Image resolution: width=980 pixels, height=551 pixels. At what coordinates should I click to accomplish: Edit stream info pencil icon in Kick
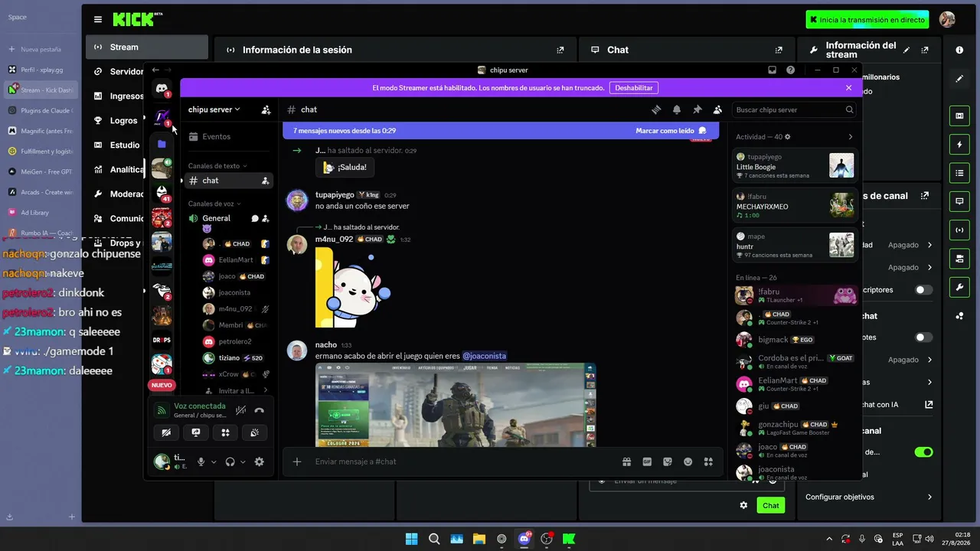[x=906, y=50]
